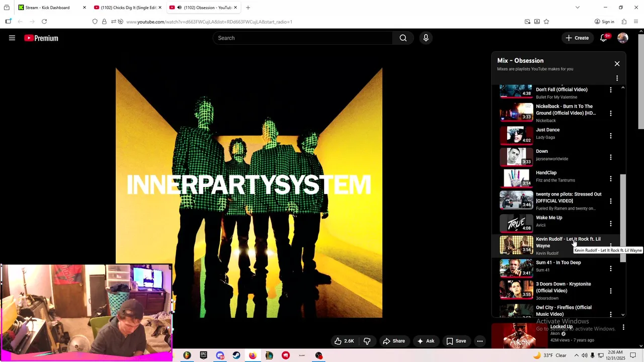
Task: Dislike the video with thumbs down
Action: pyautogui.click(x=367, y=341)
